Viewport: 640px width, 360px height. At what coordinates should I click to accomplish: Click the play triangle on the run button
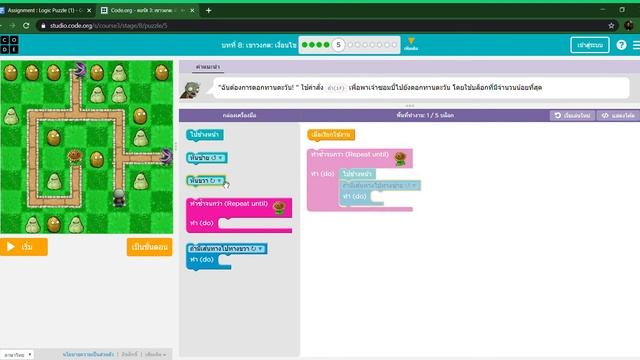click(11, 247)
